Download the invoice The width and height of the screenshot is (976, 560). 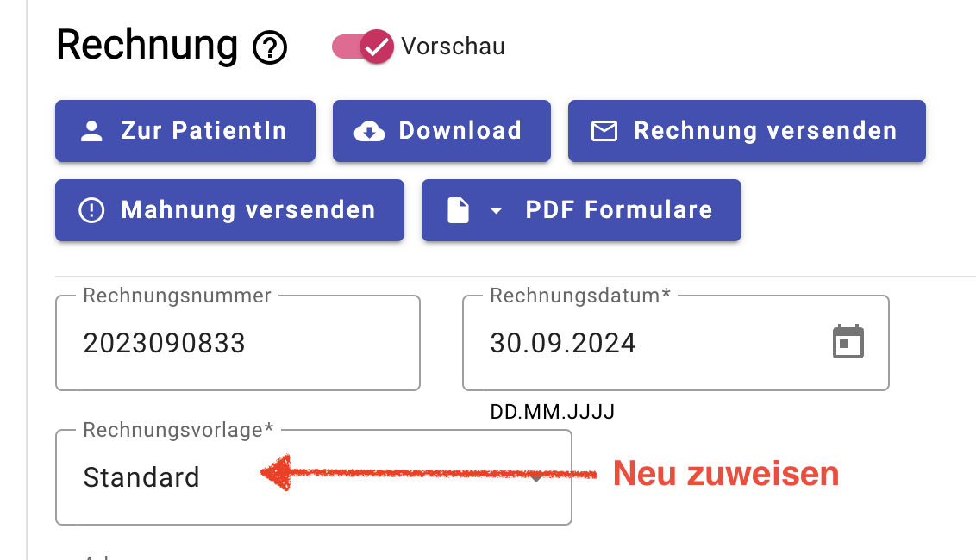tap(442, 131)
